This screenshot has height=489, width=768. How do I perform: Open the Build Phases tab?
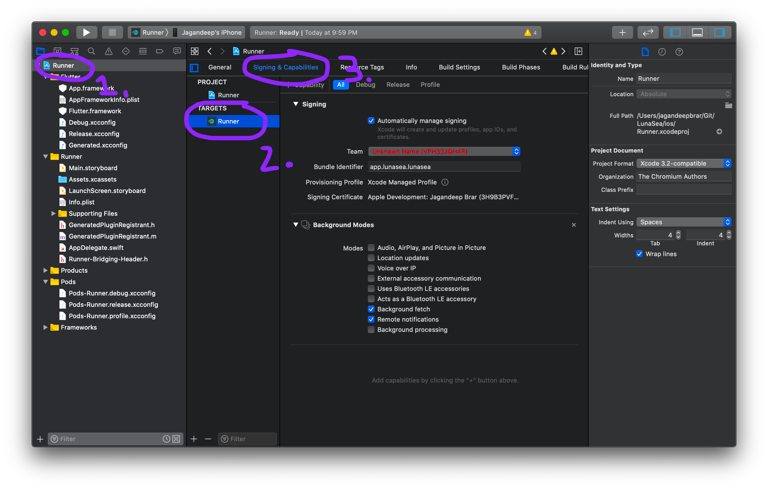click(x=521, y=68)
